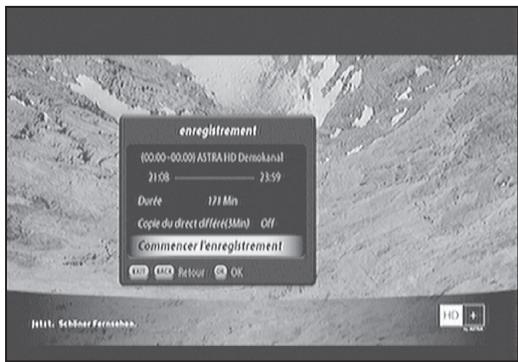Click the 21:08 start time value
This screenshot has height=362, width=518.
pyautogui.click(x=159, y=177)
